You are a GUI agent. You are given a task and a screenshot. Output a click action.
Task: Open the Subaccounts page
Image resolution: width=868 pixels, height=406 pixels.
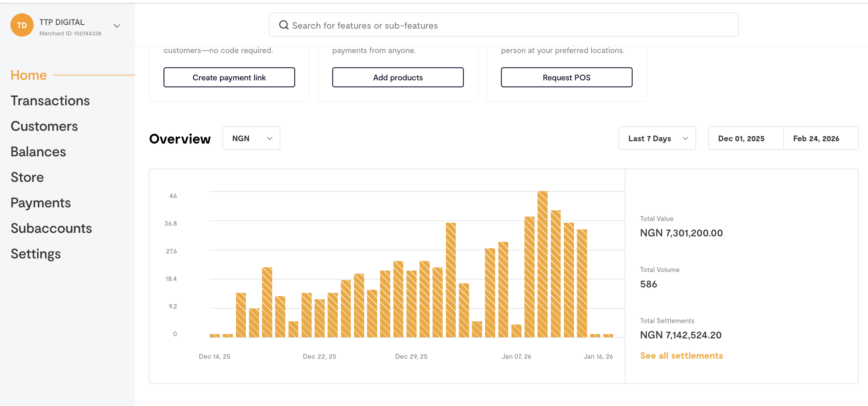point(51,228)
